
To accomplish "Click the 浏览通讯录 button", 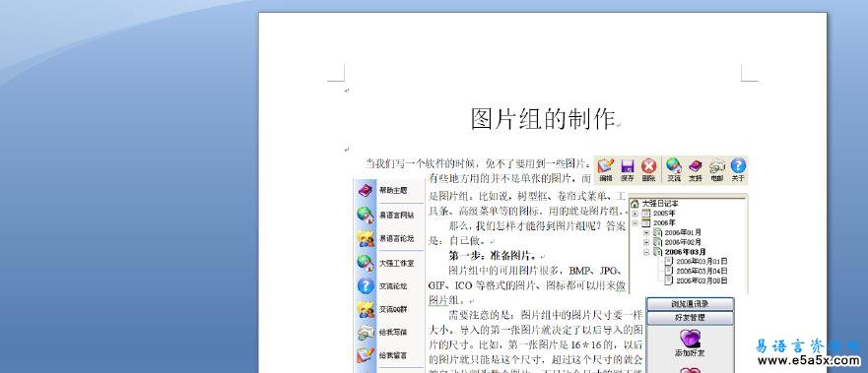I will point(691,304).
